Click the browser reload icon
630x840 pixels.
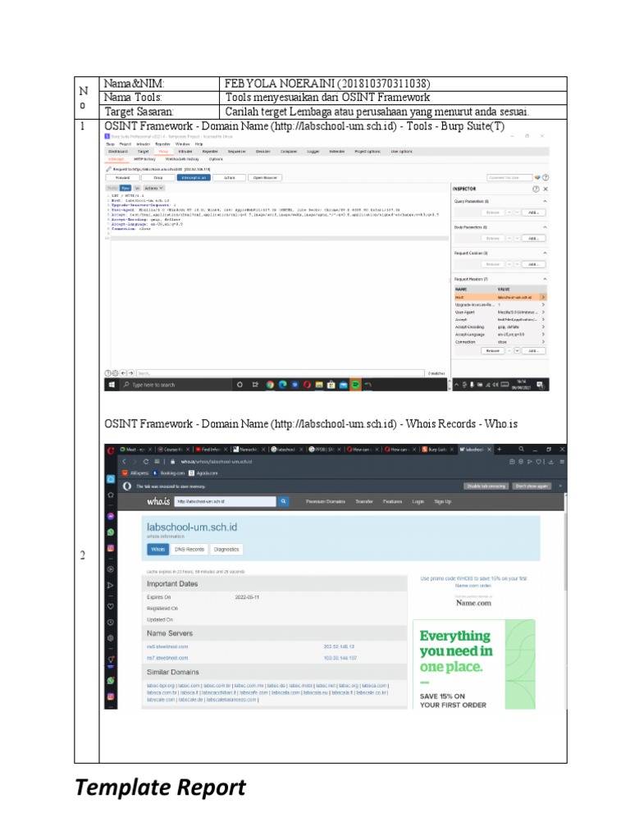coord(146,461)
